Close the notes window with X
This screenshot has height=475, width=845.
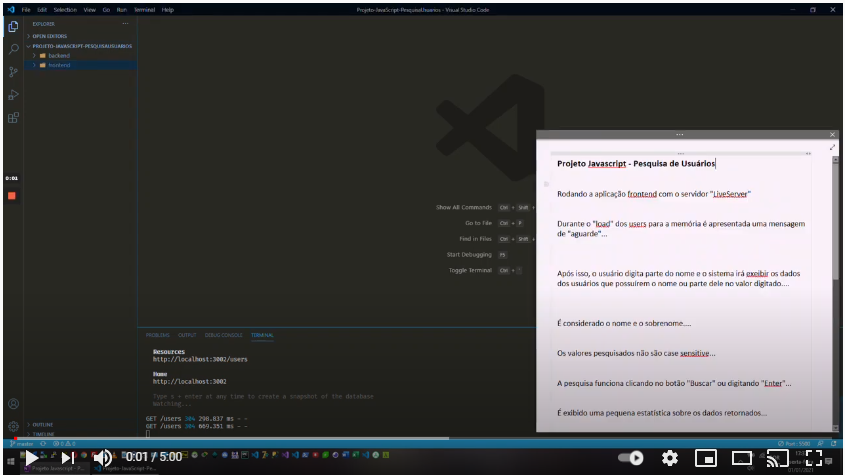click(832, 135)
